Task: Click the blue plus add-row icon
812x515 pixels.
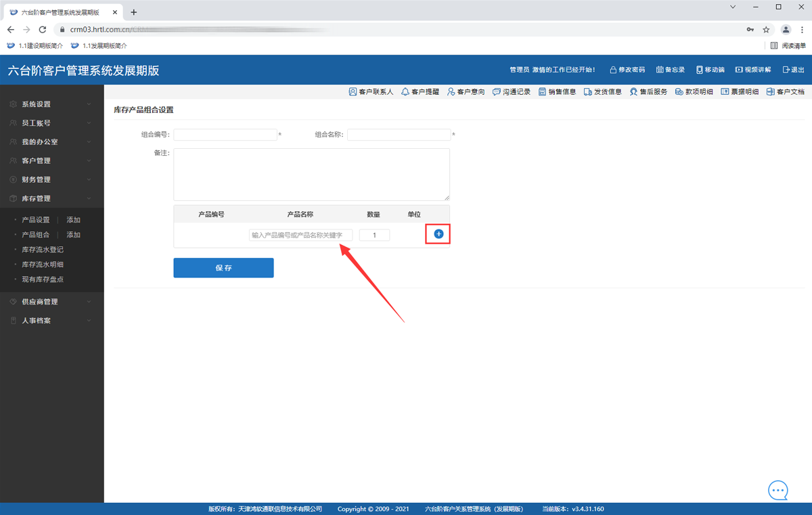Action: coord(438,234)
